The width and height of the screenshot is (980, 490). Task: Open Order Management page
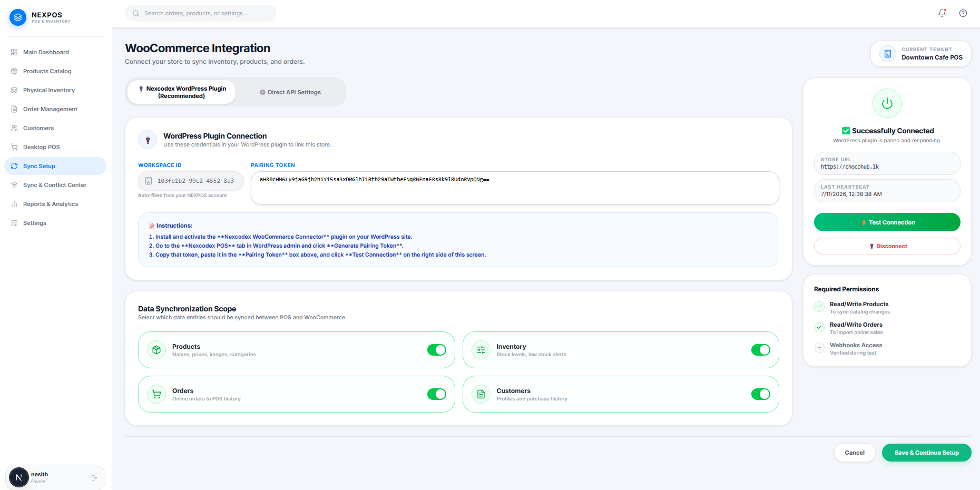pos(55,109)
